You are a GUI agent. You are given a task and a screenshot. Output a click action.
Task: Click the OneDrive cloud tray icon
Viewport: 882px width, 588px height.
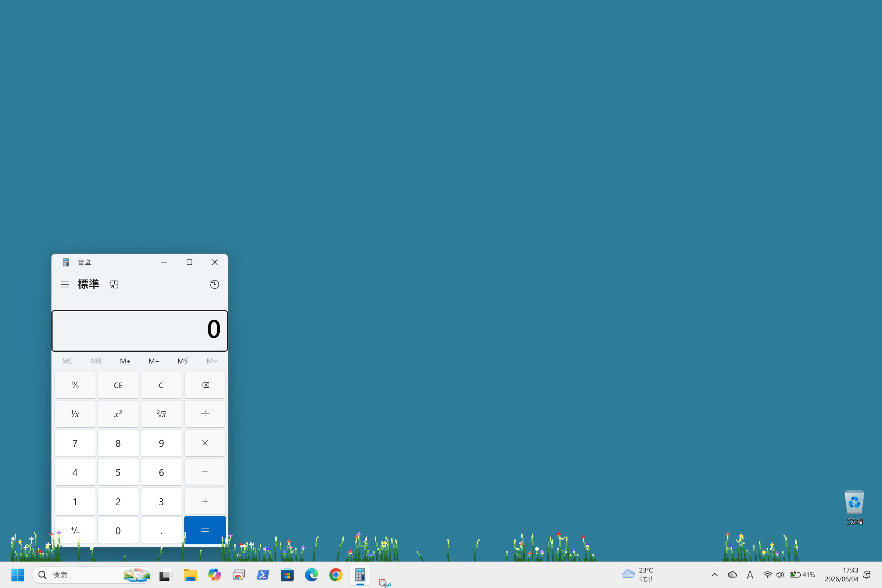(732, 574)
